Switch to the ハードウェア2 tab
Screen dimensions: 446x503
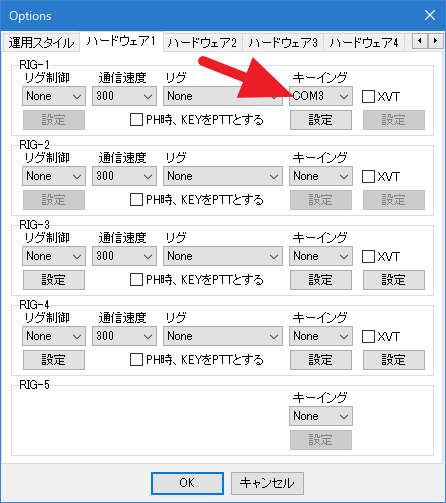(202, 43)
